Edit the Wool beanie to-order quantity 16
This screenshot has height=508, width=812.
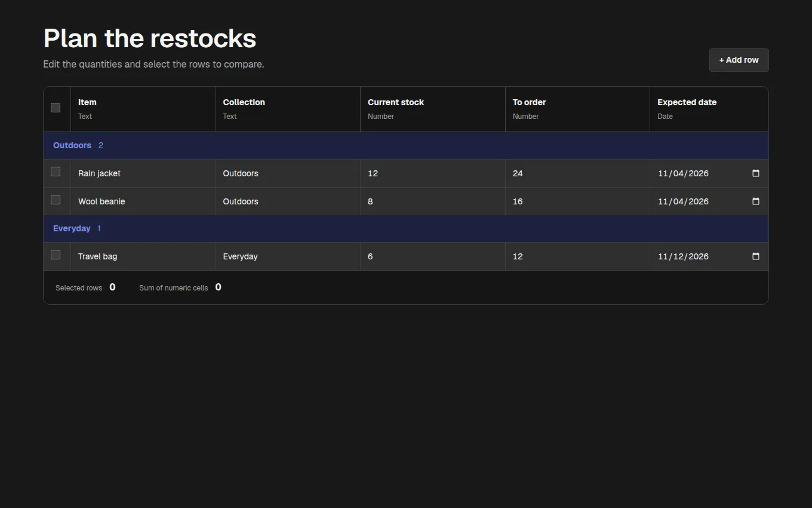pos(577,201)
